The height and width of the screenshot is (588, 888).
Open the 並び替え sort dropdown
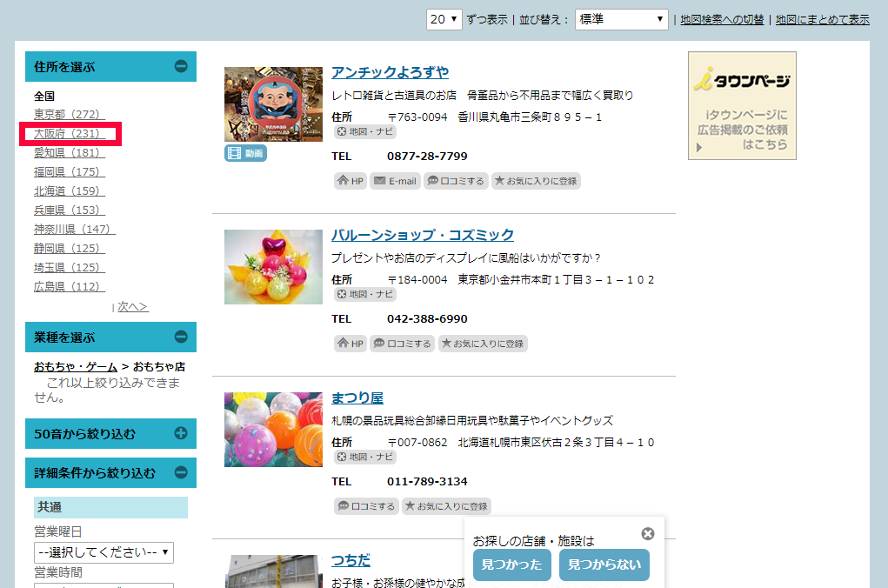(x=621, y=19)
